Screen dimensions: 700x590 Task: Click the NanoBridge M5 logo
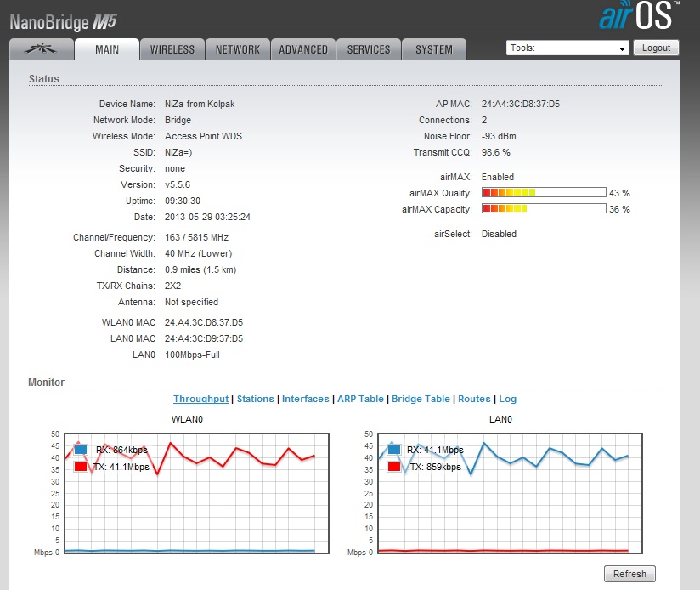(x=63, y=22)
